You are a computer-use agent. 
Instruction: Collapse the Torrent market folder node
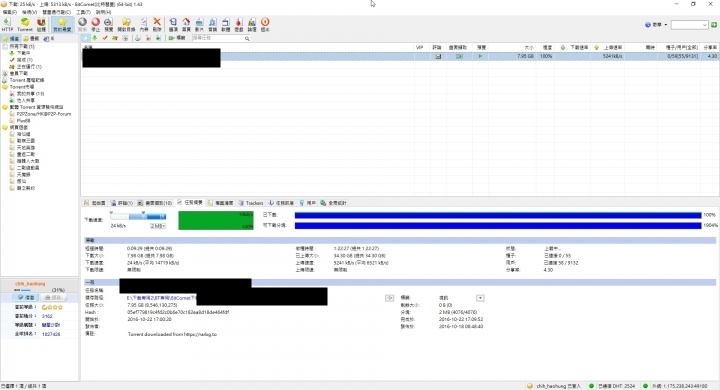5,87
